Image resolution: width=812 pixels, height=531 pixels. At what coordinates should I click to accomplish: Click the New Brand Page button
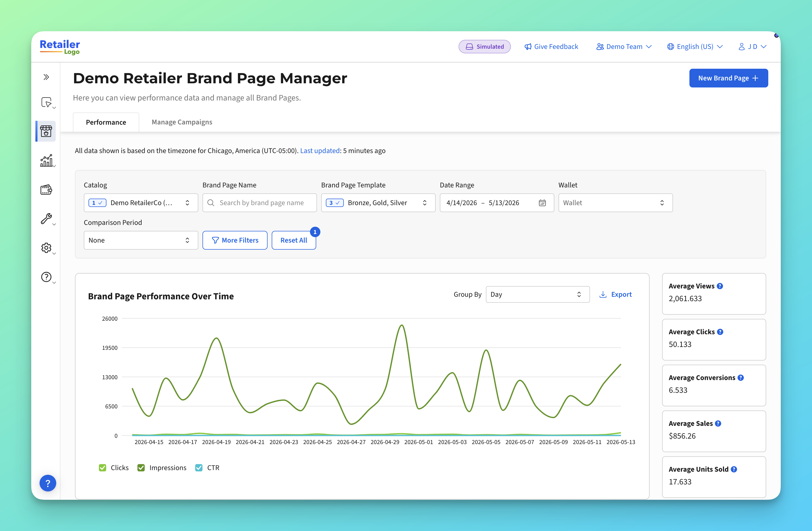click(x=728, y=78)
